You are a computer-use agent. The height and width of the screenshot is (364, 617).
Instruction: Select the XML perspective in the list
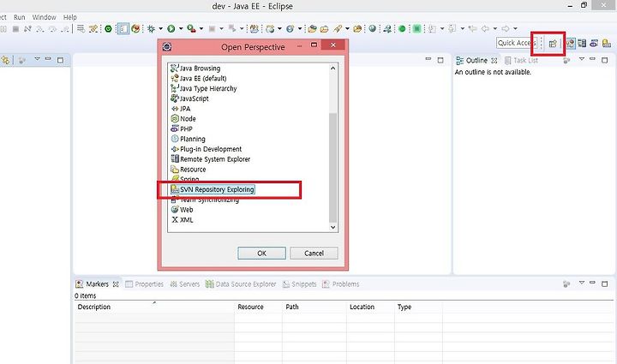(x=183, y=220)
